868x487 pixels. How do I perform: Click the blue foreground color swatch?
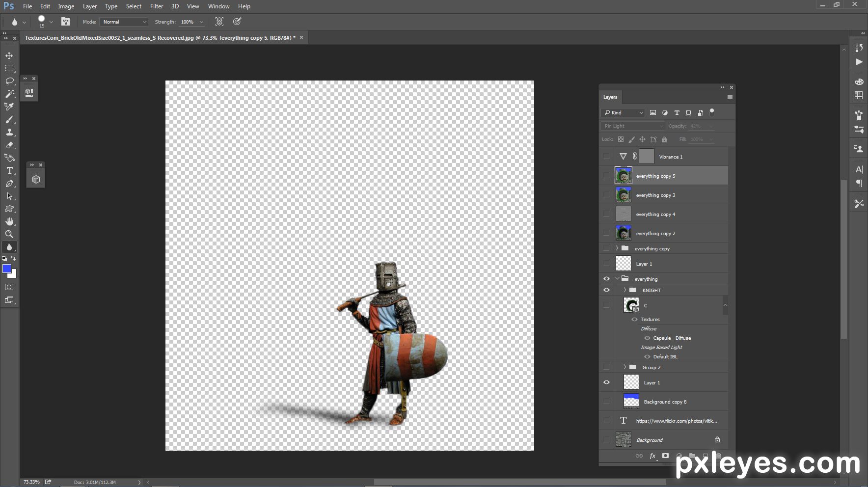click(x=6, y=268)
